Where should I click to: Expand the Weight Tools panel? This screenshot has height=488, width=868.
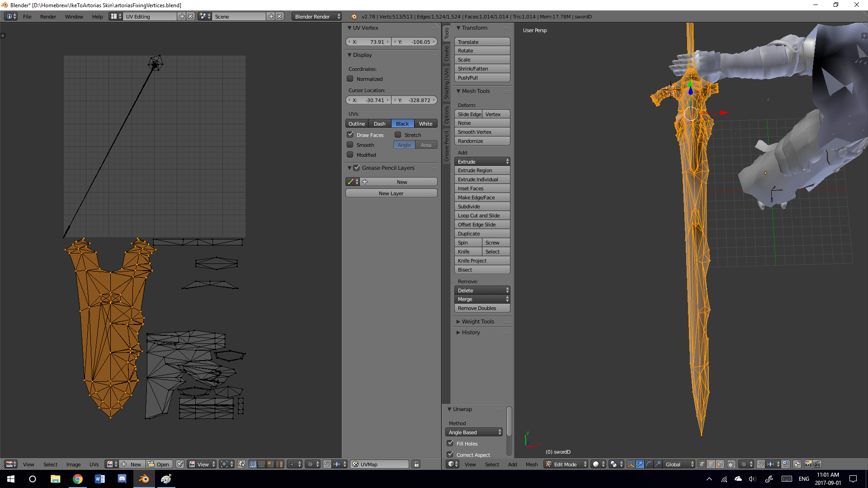478,321
